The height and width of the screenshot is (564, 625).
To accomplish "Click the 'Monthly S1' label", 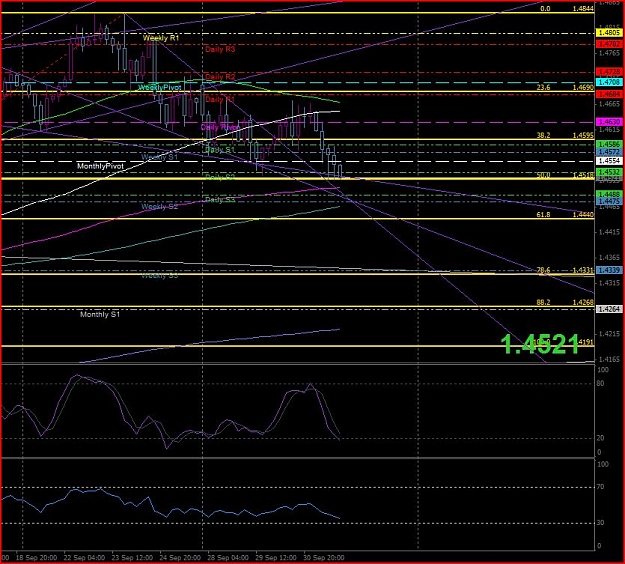I will (100, 314).
